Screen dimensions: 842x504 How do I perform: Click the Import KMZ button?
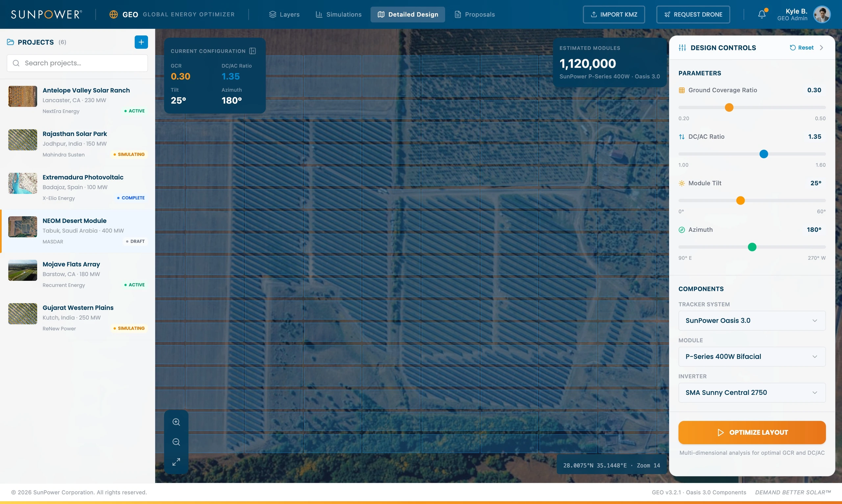(614, 14)
